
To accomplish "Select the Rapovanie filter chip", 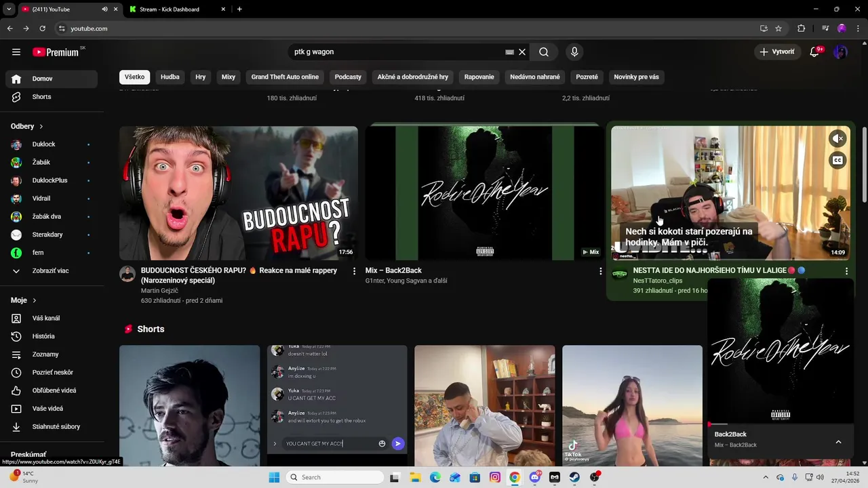I will pos(479,77).
